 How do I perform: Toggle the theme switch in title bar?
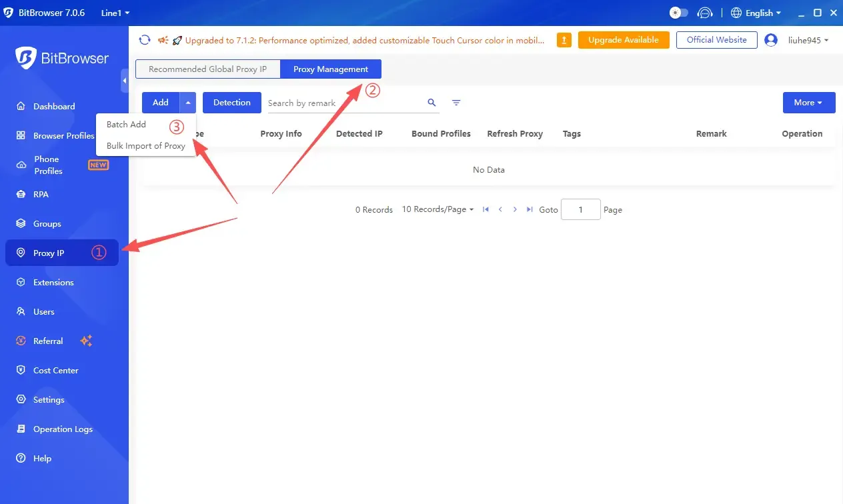tap(678, 13)
